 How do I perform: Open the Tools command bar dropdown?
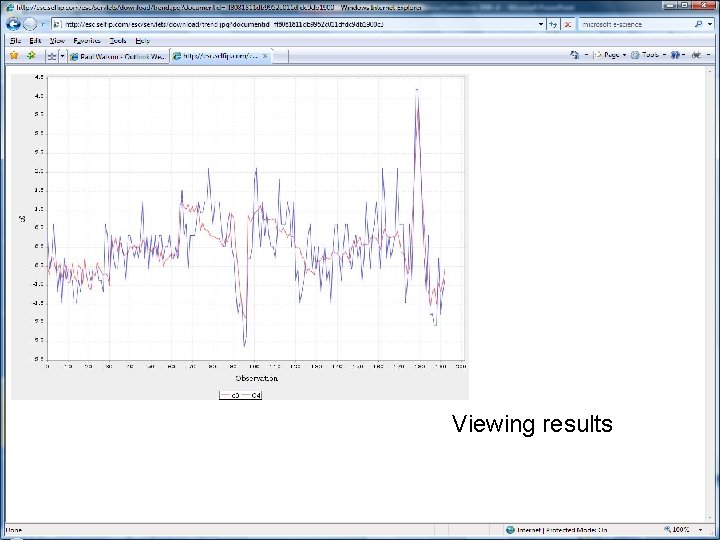[648, 55]
